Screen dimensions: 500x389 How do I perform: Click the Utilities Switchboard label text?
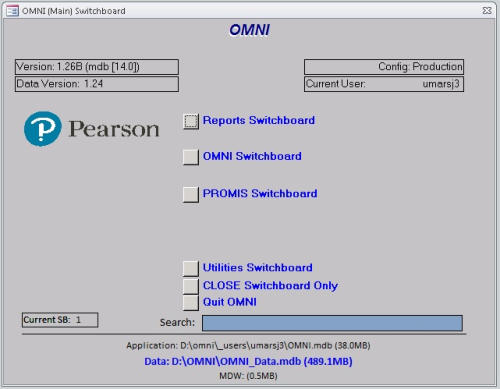(x=258, y=268)
